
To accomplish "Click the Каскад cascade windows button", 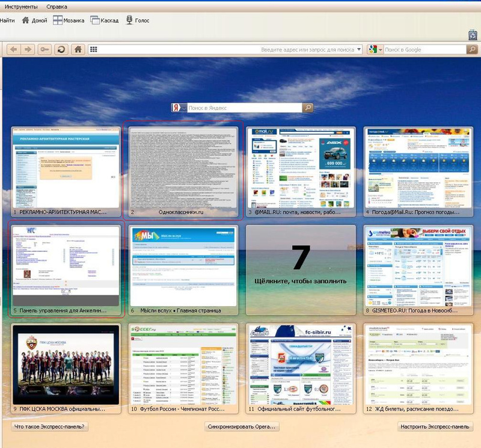I will tap(105, 20).
